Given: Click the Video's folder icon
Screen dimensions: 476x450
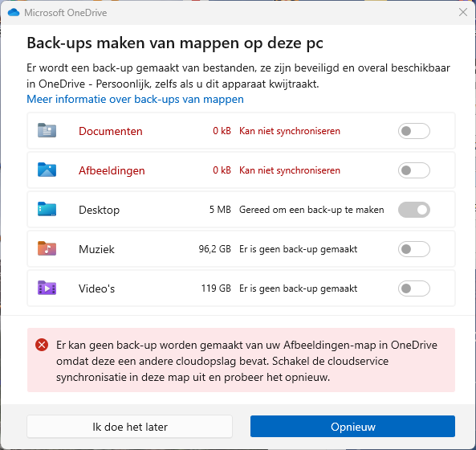Looking at the screenshot, I should tap(47, 288).
